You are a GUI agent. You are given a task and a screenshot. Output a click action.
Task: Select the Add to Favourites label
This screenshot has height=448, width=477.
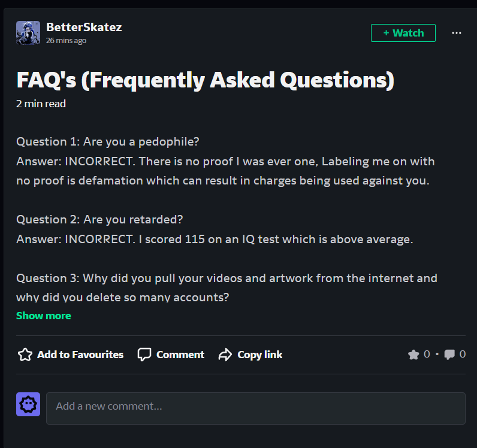[80, 355]
